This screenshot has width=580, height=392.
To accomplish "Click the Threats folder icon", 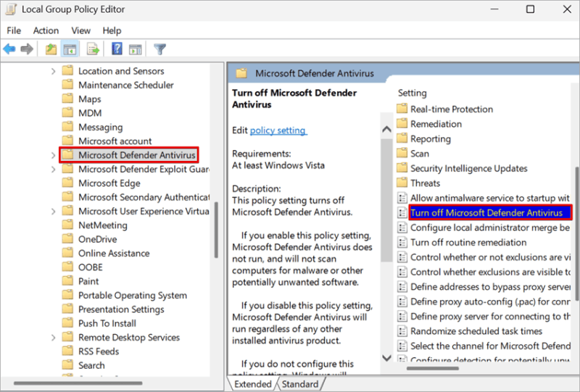I will [x=402, y=183].
